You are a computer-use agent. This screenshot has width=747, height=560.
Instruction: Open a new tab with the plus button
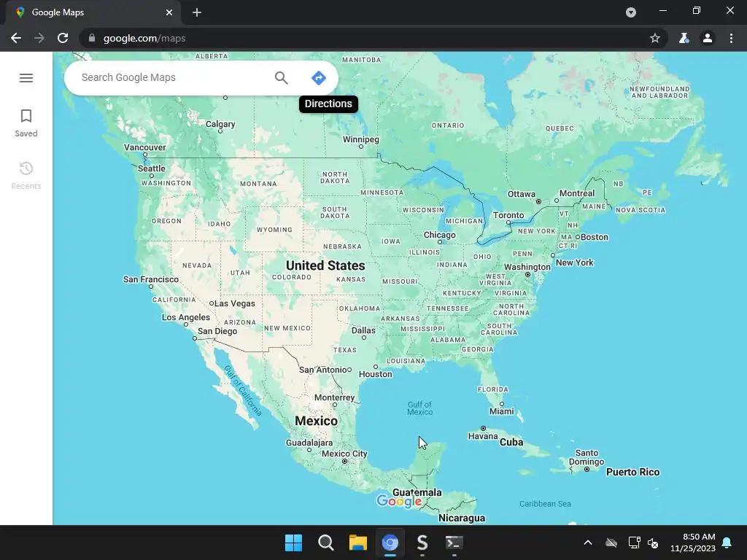point(197,12)
